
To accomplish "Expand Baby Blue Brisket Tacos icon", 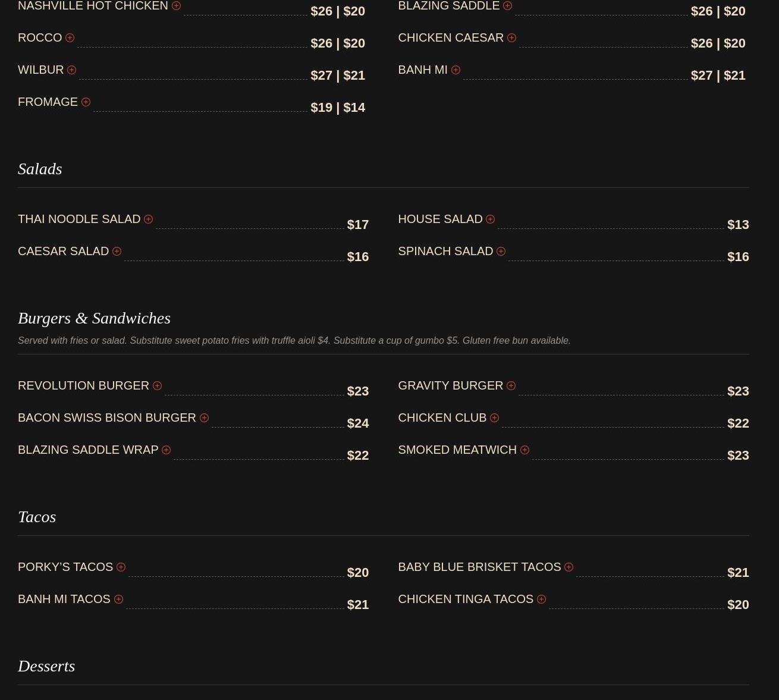I will click(568, 567).
